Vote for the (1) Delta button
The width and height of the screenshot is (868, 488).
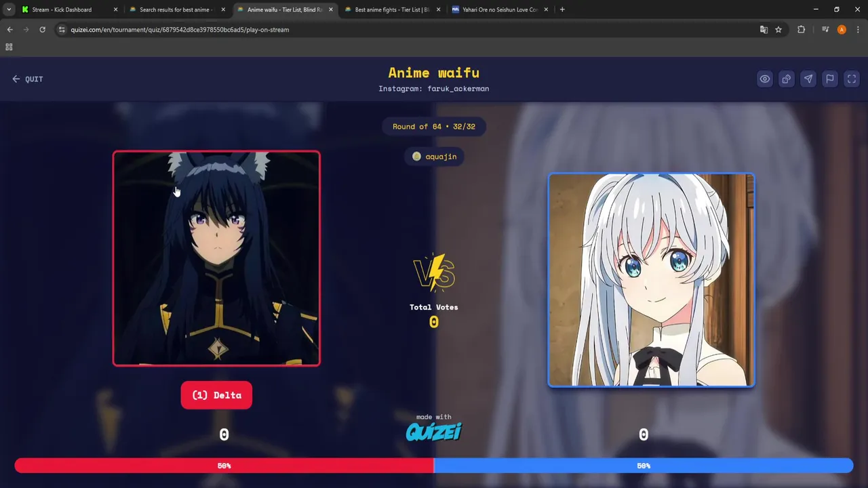[x=216, y=395]
